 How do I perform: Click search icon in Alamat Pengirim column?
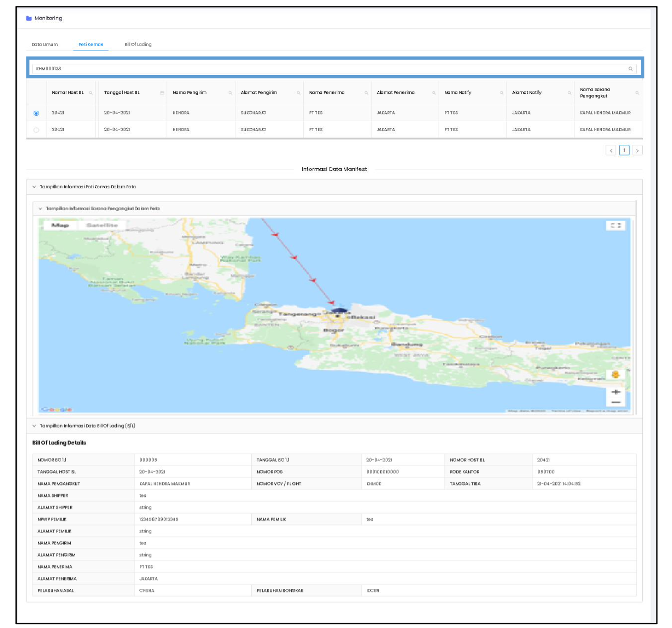pos(299,93)
